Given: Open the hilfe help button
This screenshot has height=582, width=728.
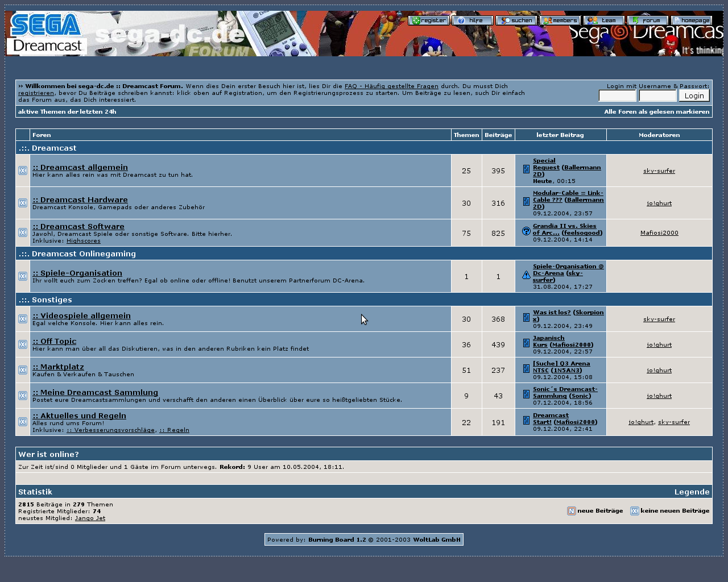Looking at the screenshot, I should 472,20.
